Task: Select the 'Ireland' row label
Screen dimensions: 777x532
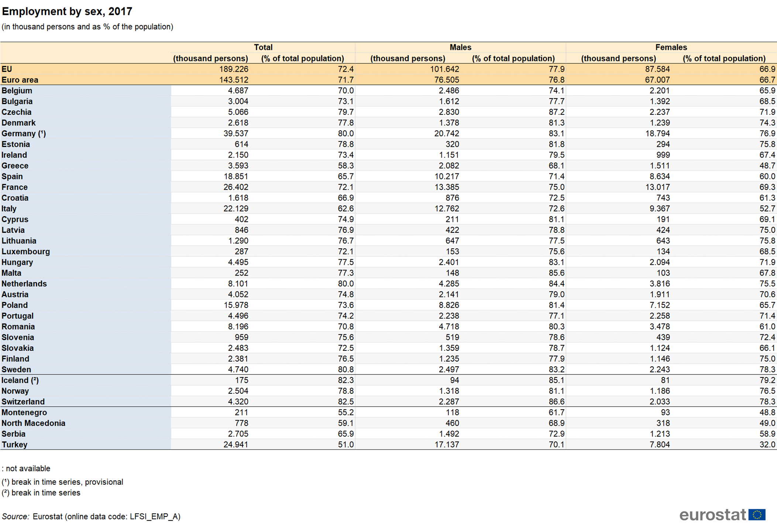Action: (x=14, y=155)
